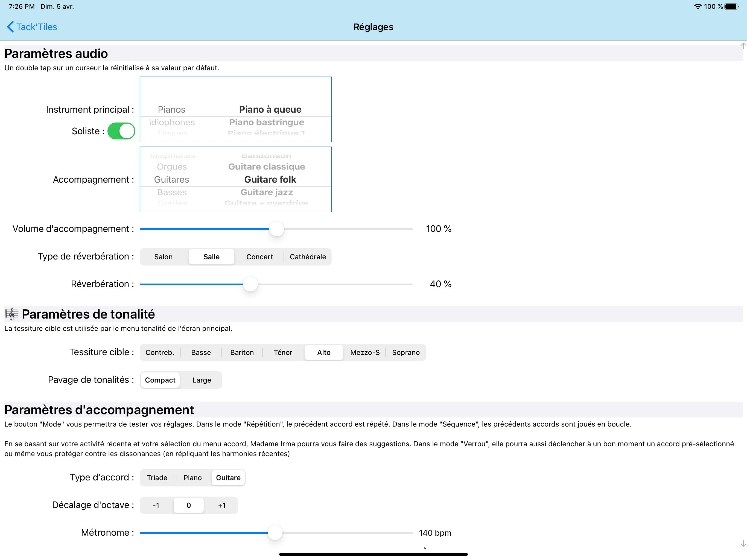Click the scroll-down arrow at bottom right
Screen dimensions: 747x560
(743, 543)
